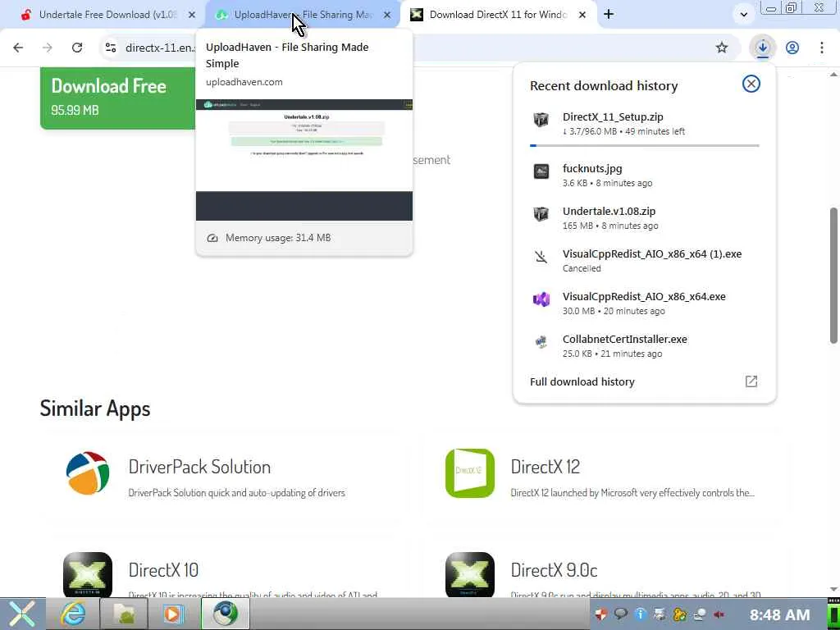Image resolution: width=840 pixels, height=630 pixels.
Task: Close the Download DirectX 11 tab
Action: pos(582,15)
